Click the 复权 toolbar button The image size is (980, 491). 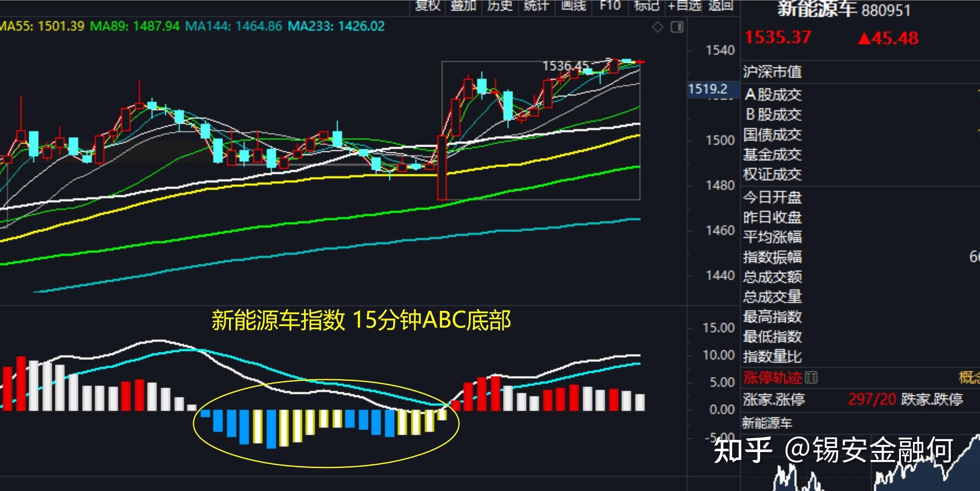pyautogui.click(x=427, y=6)
